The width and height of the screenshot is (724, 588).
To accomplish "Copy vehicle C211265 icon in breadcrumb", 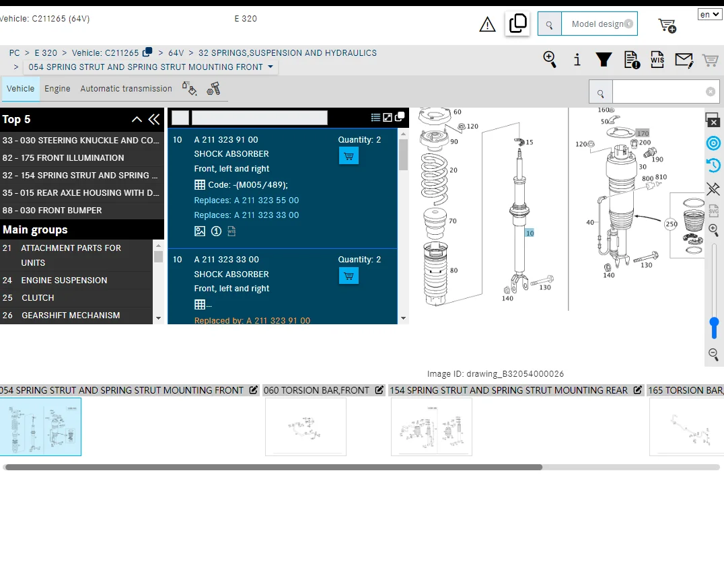I will (x=147, y=52).
